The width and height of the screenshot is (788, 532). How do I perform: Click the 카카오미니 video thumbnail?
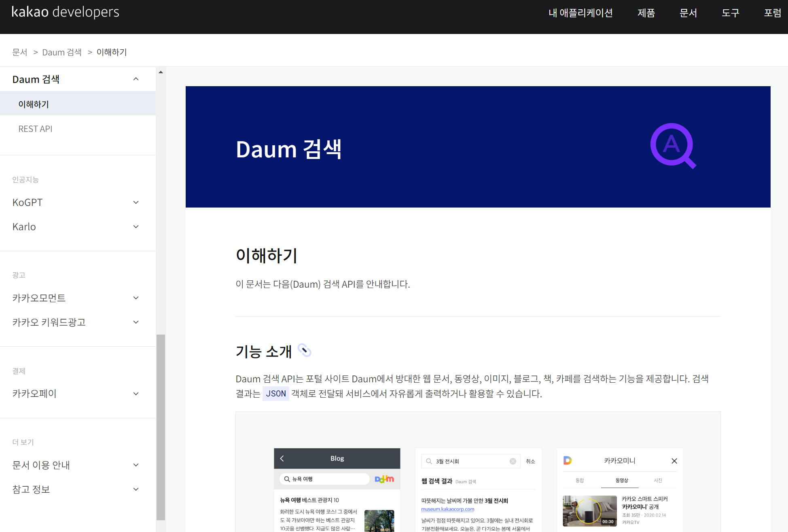589,511
